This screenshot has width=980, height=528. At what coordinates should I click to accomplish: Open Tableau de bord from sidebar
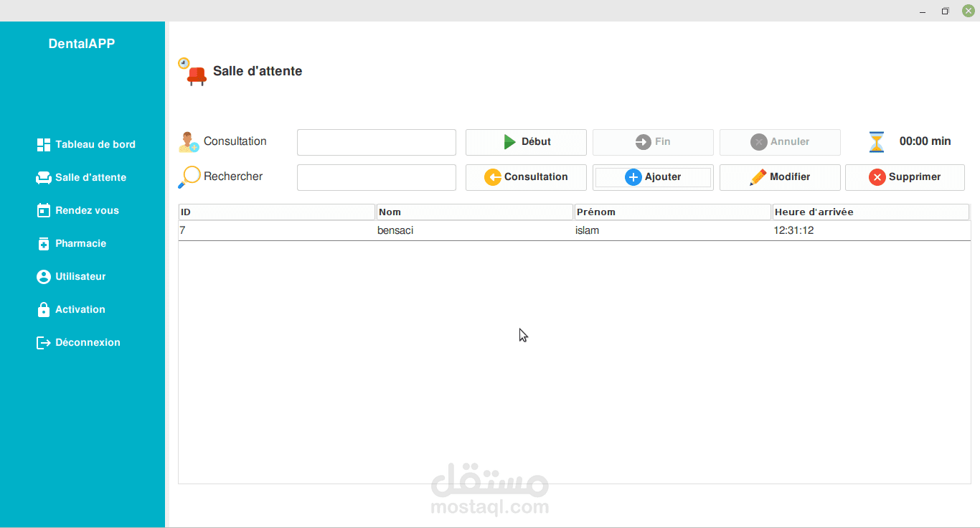tap(86, 145)
